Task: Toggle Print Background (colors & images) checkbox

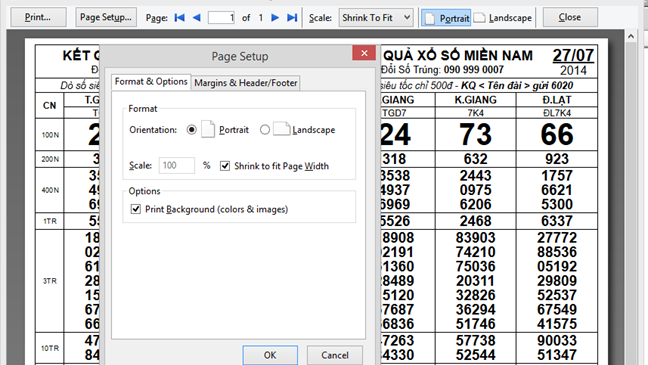Action: tap(136, 209)
